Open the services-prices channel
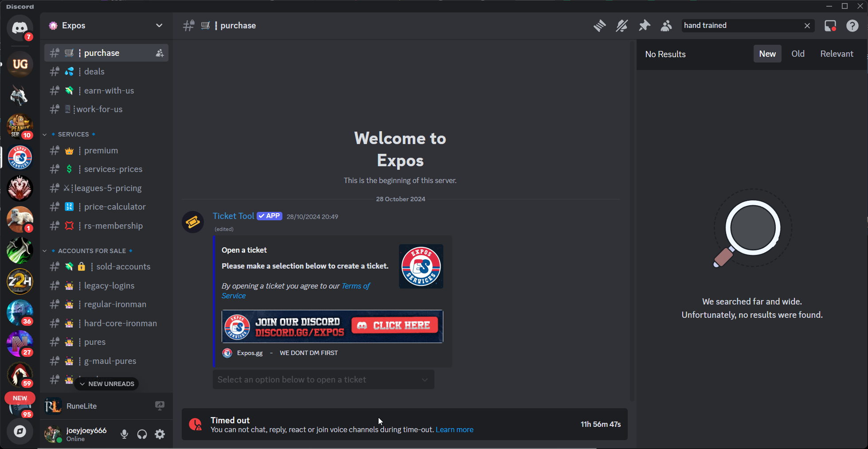 click(106, 169)
